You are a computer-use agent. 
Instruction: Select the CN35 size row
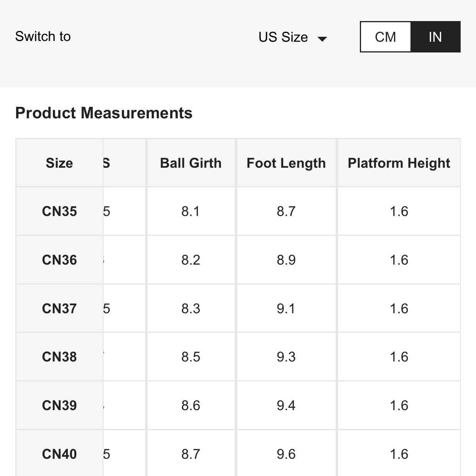click(x=59, y=211)
